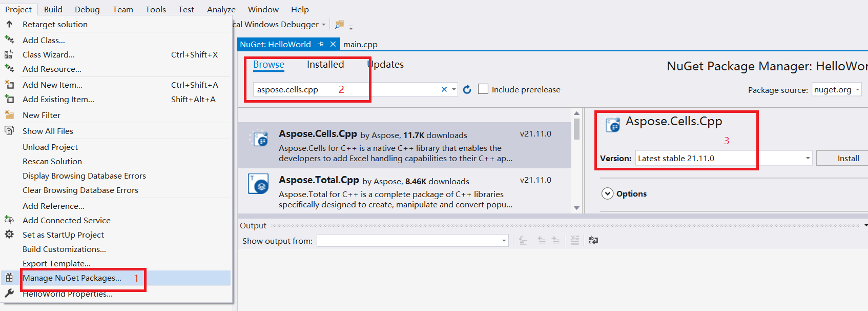Pin the NuGet: HelloWorld tab
The height and width of the screenshot is (311, 868).
click(321, 44)
